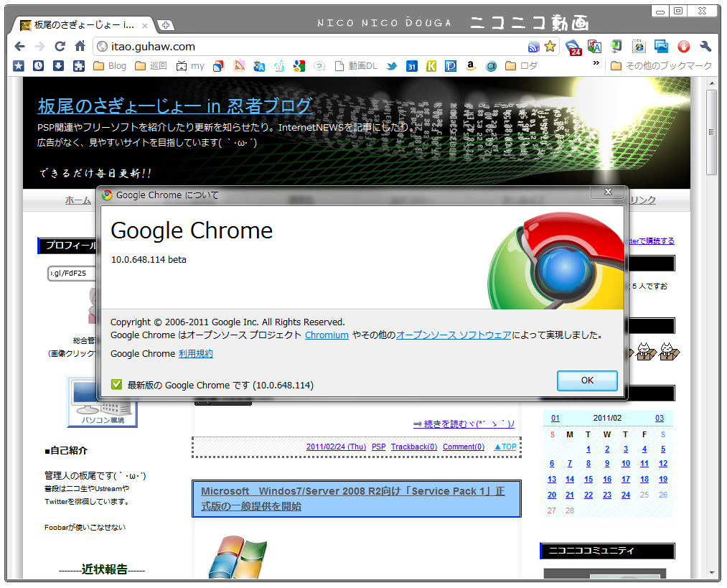The height and width of the screenshot is (588, 727).
Task: Click the profile URL field .gl/FdF25
Action: (72, 273)
